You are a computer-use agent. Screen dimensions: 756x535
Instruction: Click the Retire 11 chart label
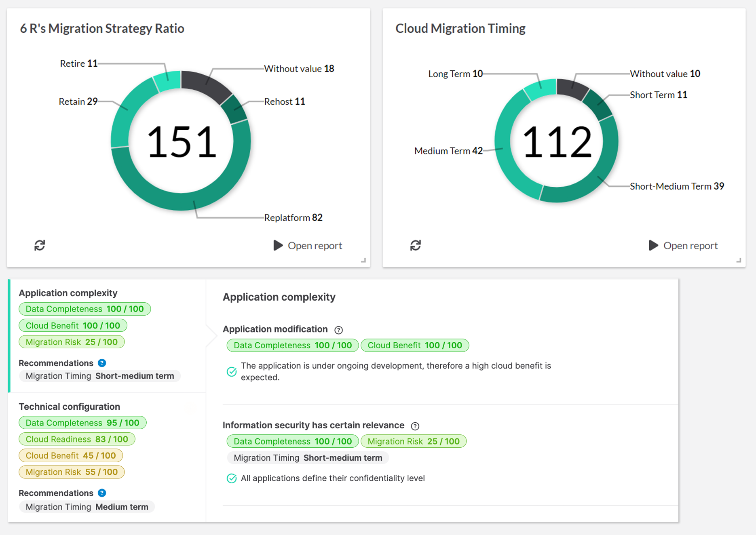click(79, 63)
